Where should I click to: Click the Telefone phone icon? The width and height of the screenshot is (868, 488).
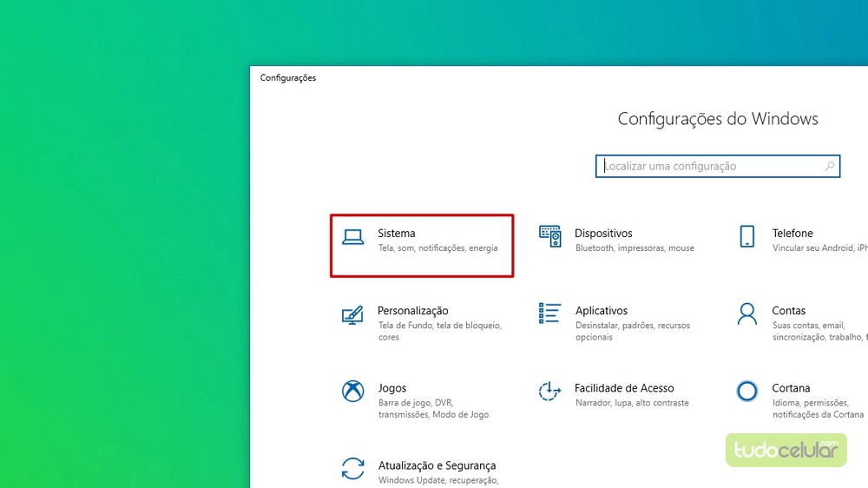tap(746, 236)
